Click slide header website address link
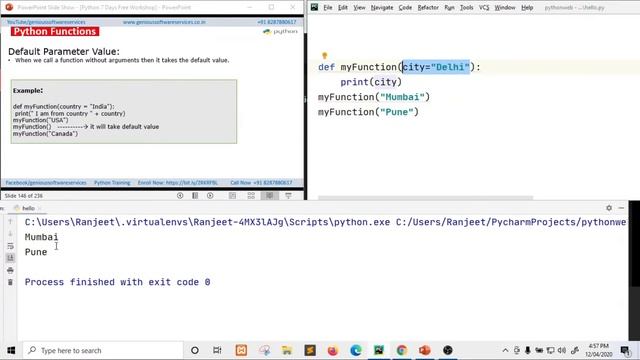This screenshot has width=640, height=360. (x=164, y=22)
